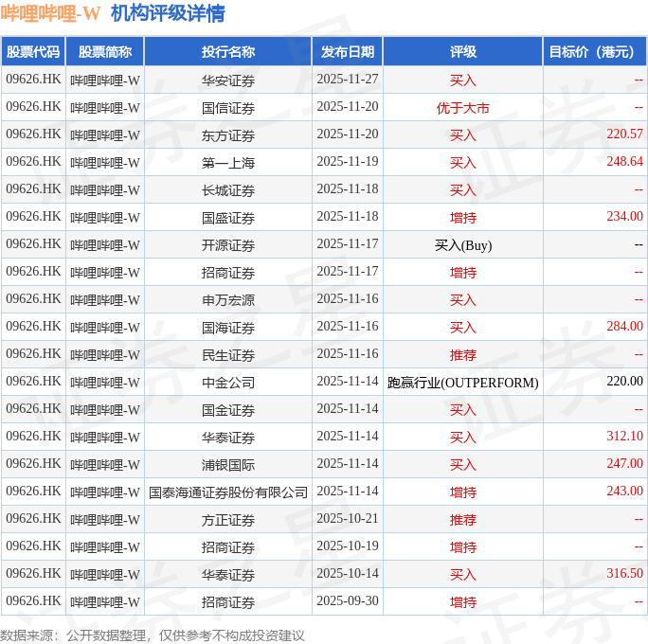The image size is (648, 644).
Task: Select the 开源证券 cell
Action: click(x=228, y=245)
